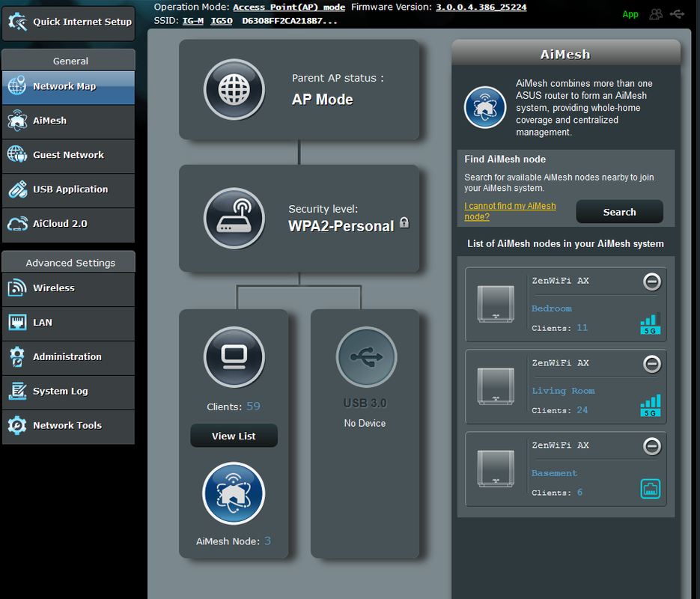Open 'I cannot find my AiMesh node?' link
The image size is (700, 599).
pyautogui.click(x=510, y=212)
